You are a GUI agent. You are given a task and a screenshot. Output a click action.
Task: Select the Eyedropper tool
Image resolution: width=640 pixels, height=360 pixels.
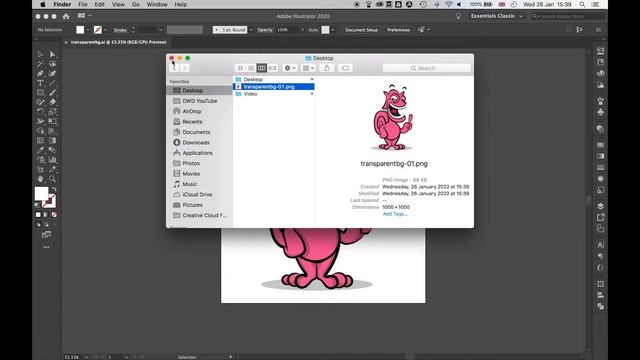pyautogui.click(x=40, y=150)
